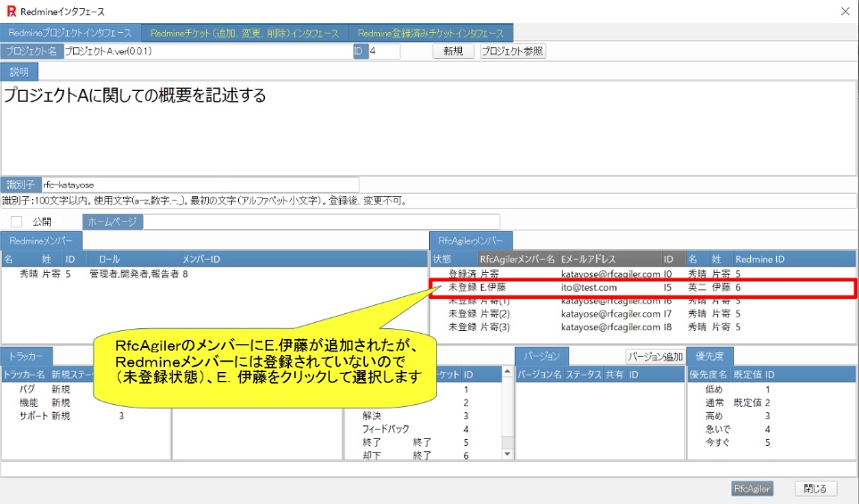This screenshot has height=504, width=859.
Task: Click the 識別子 field rfc-katayose
Action: pyautogui.click(x=200, y=185)
